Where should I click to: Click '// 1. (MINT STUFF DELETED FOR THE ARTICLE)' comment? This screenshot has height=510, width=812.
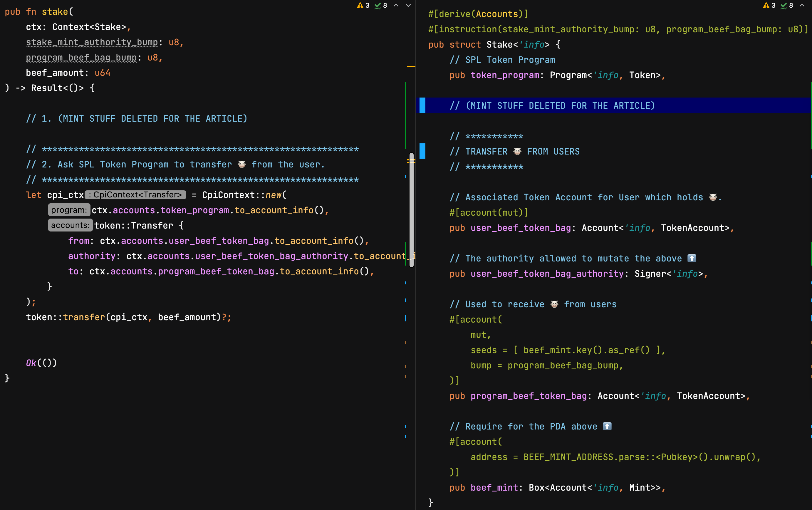coord(137,119)
